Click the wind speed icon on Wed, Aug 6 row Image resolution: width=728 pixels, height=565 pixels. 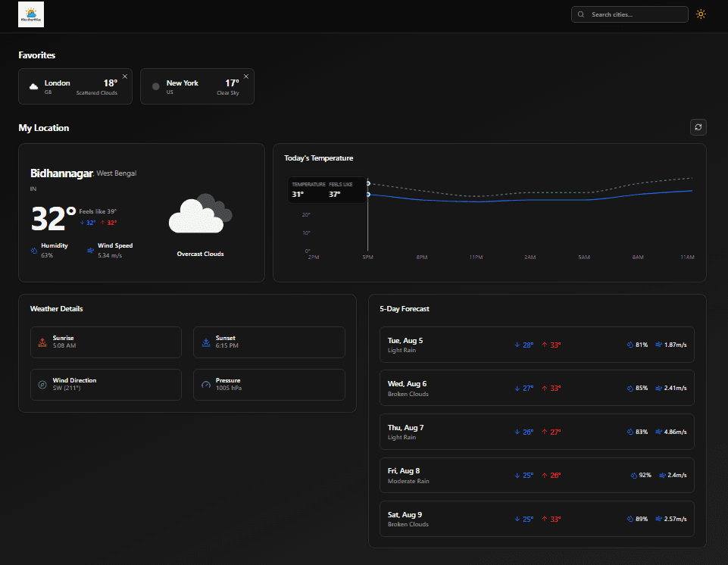click(x=658, y=388)
